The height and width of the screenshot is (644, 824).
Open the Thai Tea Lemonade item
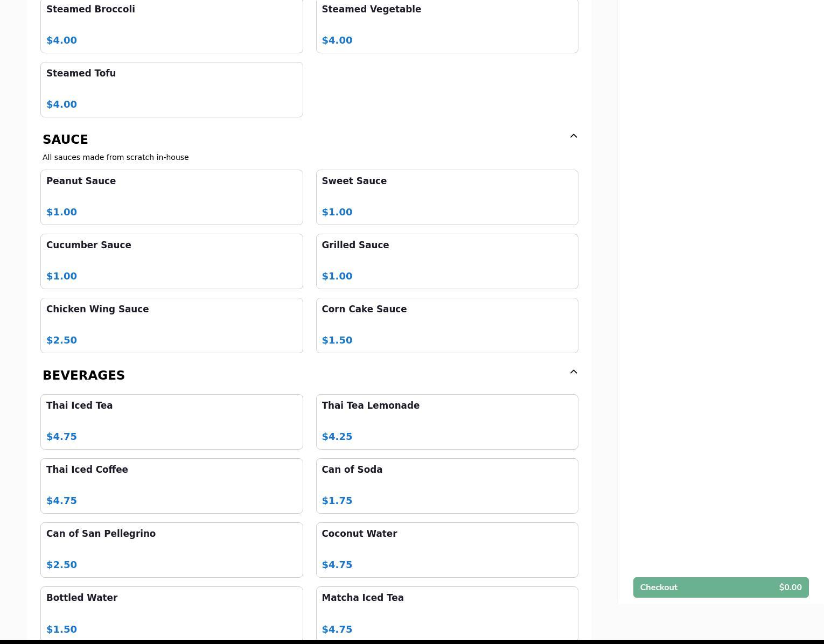446,422
